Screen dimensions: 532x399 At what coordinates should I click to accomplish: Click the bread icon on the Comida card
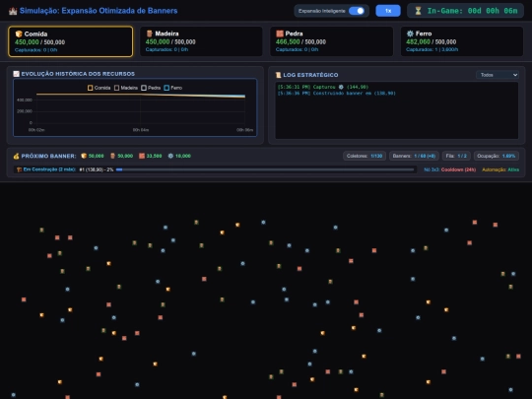[19, 33]
